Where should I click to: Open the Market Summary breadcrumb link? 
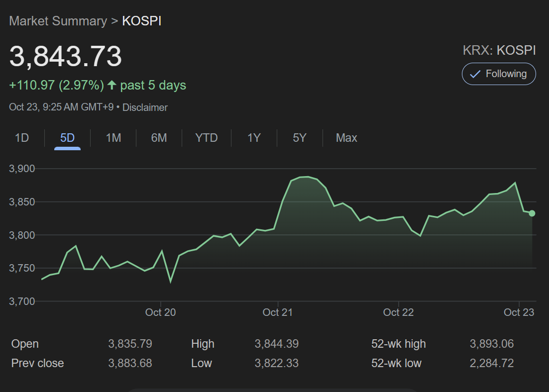click(x=58, y=21)
